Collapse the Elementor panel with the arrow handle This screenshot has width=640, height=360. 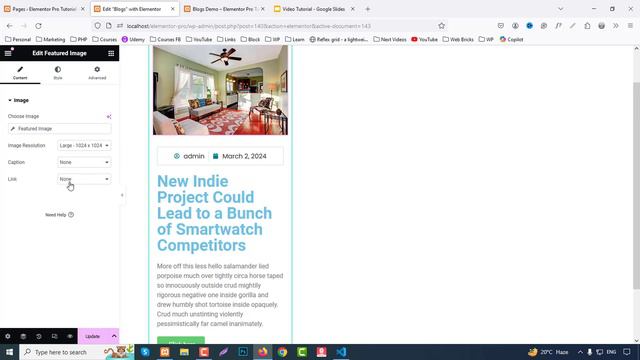click(x=122, y=195)
